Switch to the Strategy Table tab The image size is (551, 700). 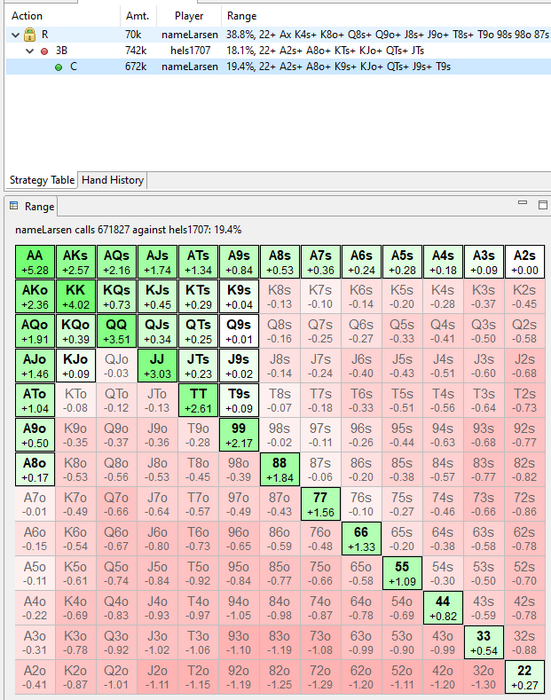[x=42, y=180]
